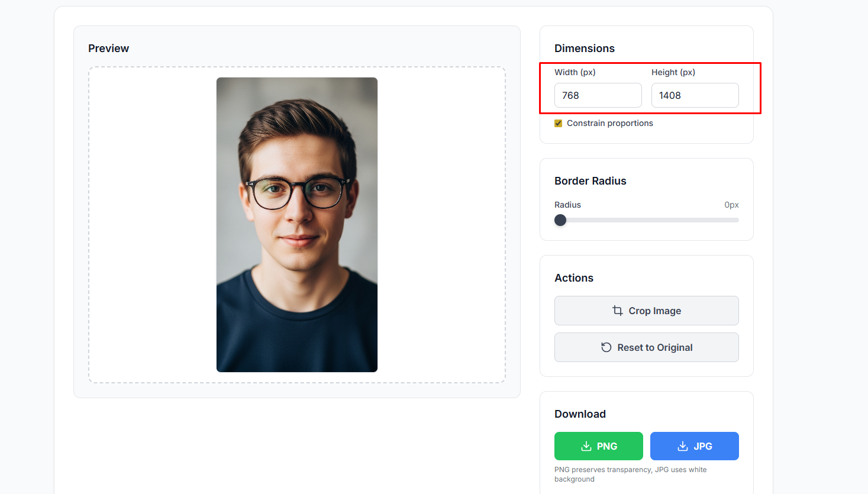This screenshot has height=494, width=868.
Task: Focus the Width (px) input field
Action: pos(598,95)
